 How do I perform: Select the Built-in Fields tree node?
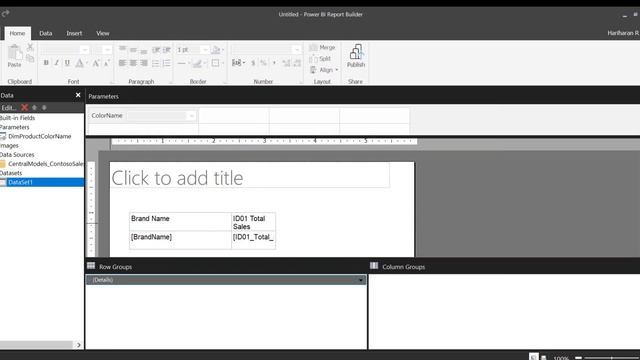[x=18, y=118]
